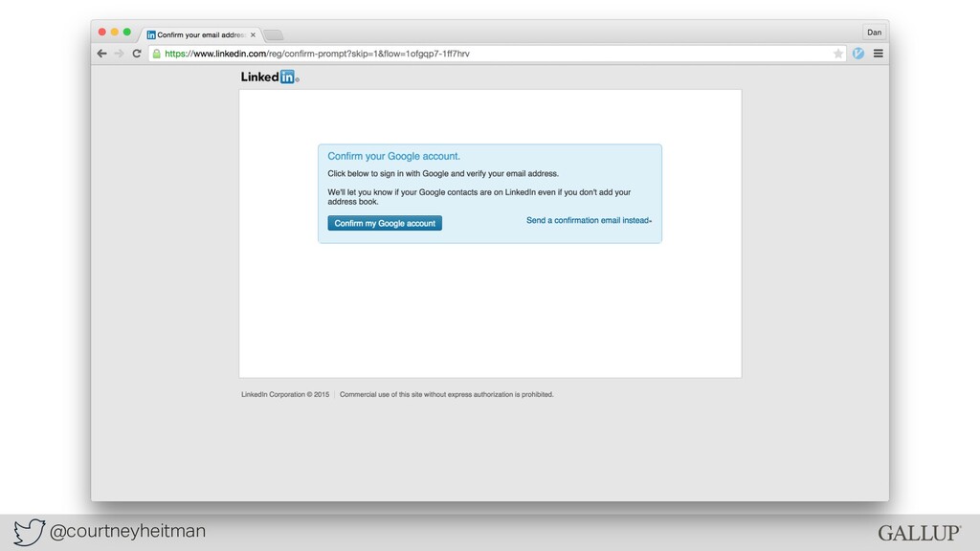Click the browser forward arrow
This screenshot has height=551, width=980.
119,54
